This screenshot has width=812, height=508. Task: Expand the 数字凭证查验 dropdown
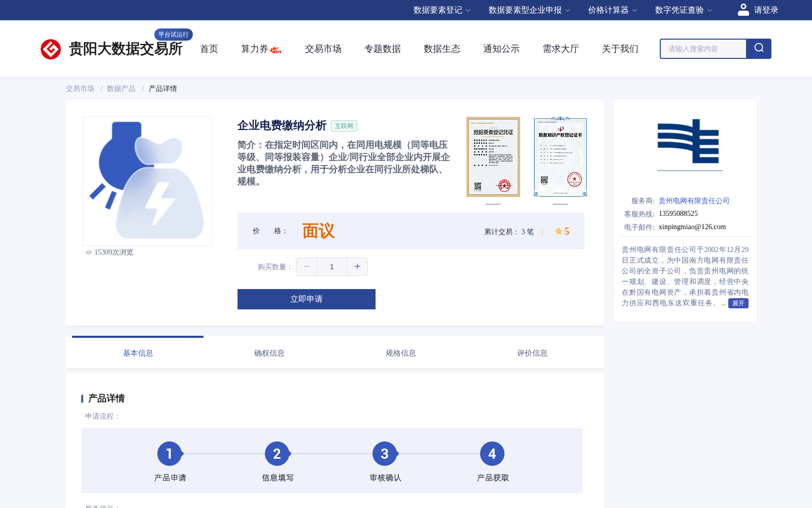coord(684,10)
